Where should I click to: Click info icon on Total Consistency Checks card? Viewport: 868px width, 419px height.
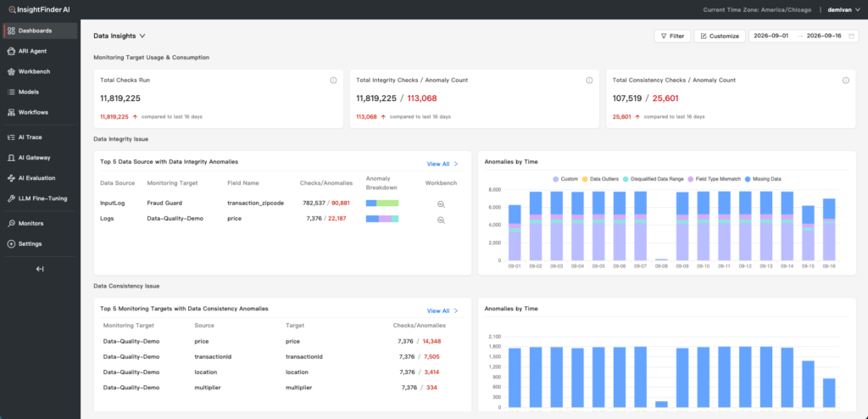pos(846,81)
